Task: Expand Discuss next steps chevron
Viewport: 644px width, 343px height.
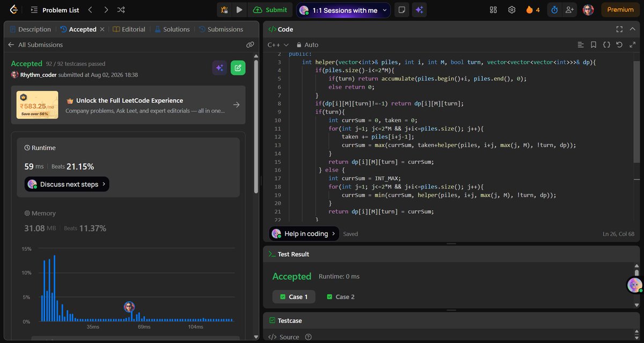Action: click(x=104, y=184)
